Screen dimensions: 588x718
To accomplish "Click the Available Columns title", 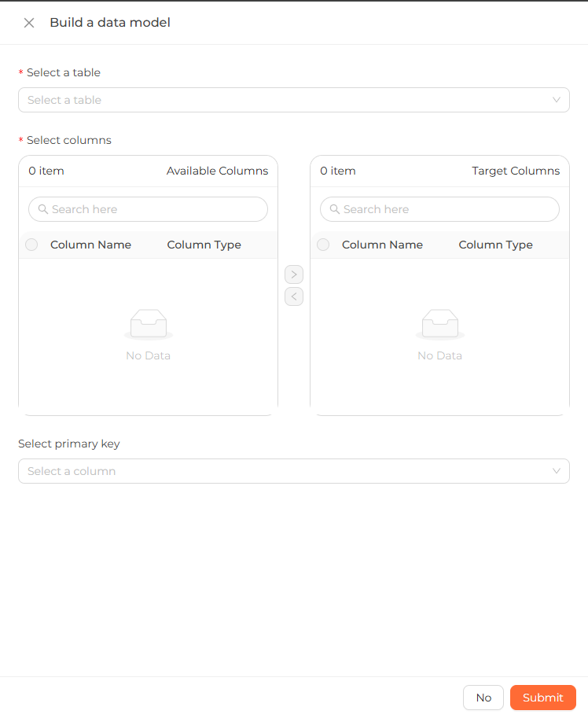I will pyautogui.click(x=217, y=171).
